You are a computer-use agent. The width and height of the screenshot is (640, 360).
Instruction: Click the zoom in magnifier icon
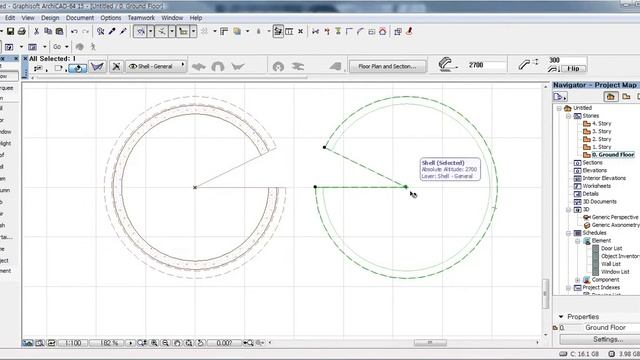click(154, 343)
